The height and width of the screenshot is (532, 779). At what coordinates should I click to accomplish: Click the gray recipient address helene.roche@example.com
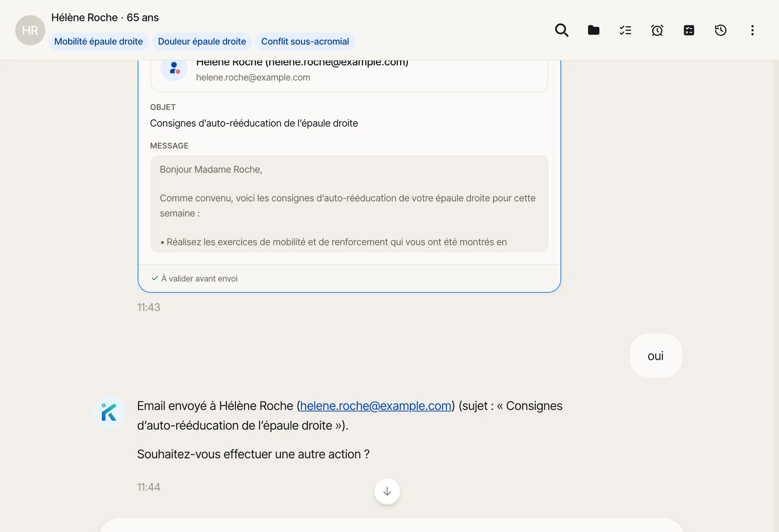253,77
